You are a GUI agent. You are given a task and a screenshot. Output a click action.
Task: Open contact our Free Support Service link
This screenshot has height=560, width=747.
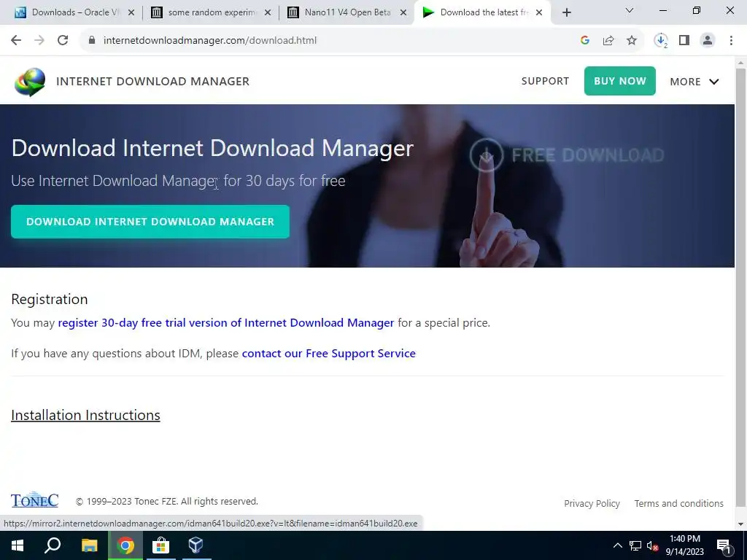[329, 354]
